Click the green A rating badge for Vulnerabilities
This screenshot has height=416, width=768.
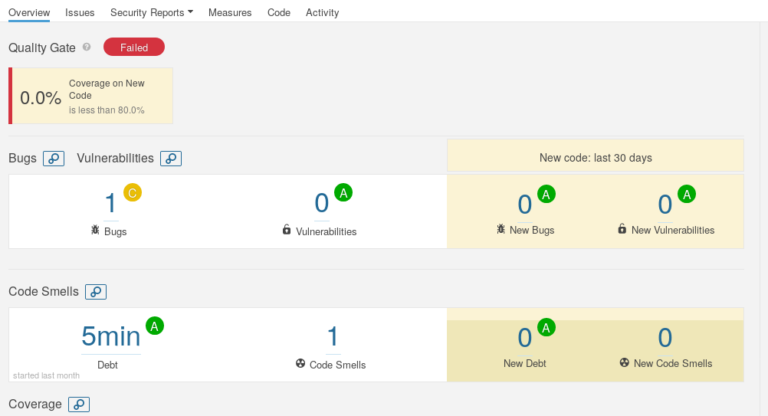point(344,193)
